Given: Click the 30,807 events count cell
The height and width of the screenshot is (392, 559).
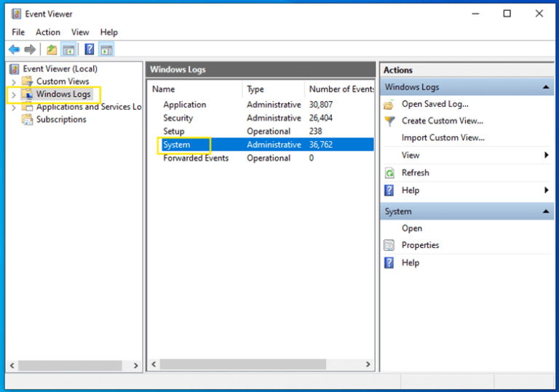Looking at the screenshot, I should click(x=321, y=105).
